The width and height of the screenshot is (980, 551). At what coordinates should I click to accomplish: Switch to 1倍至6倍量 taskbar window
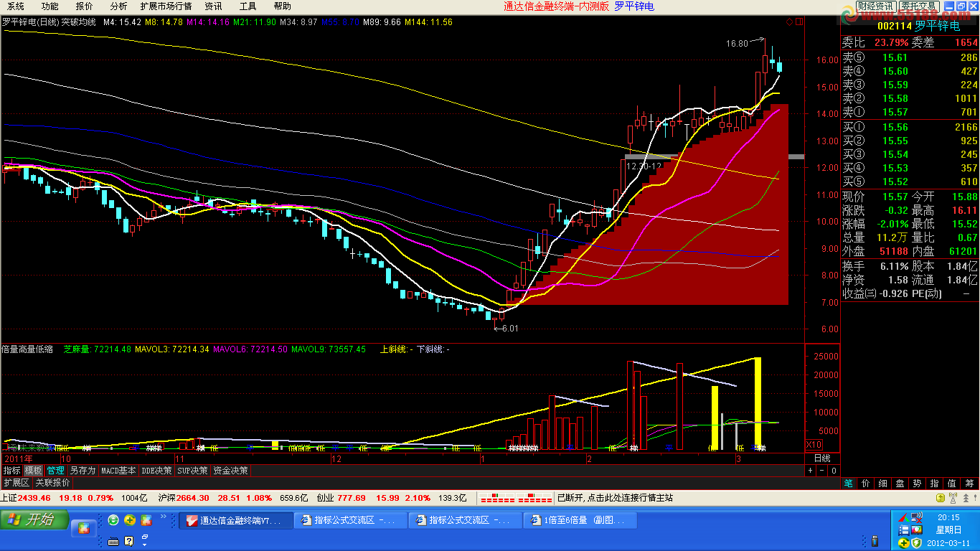(x=580, y=520)
